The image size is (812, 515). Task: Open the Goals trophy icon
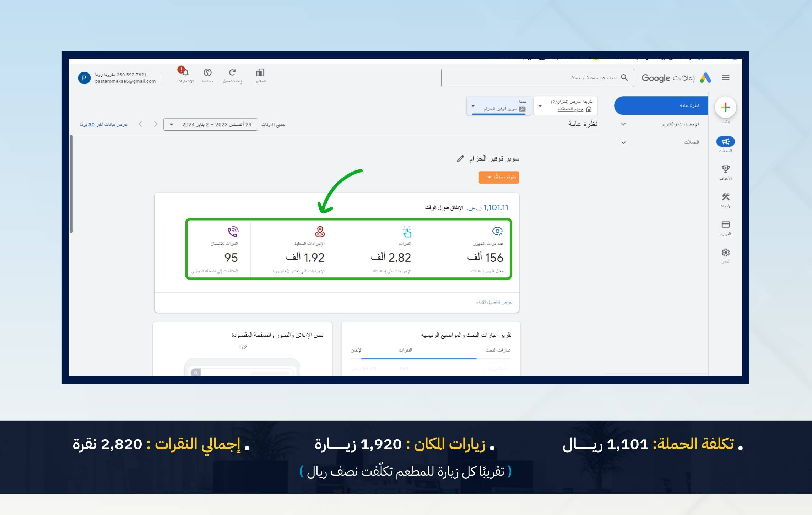(x=725, y=169)
